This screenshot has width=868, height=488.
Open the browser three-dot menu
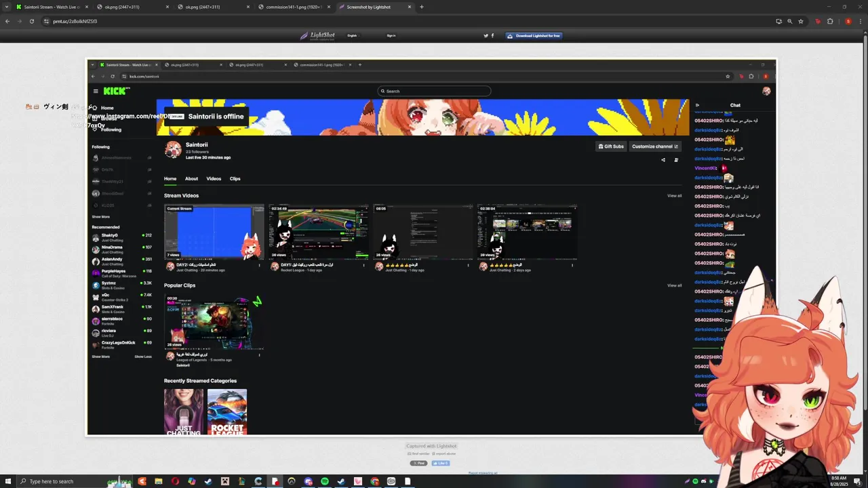tap(860, 21)
